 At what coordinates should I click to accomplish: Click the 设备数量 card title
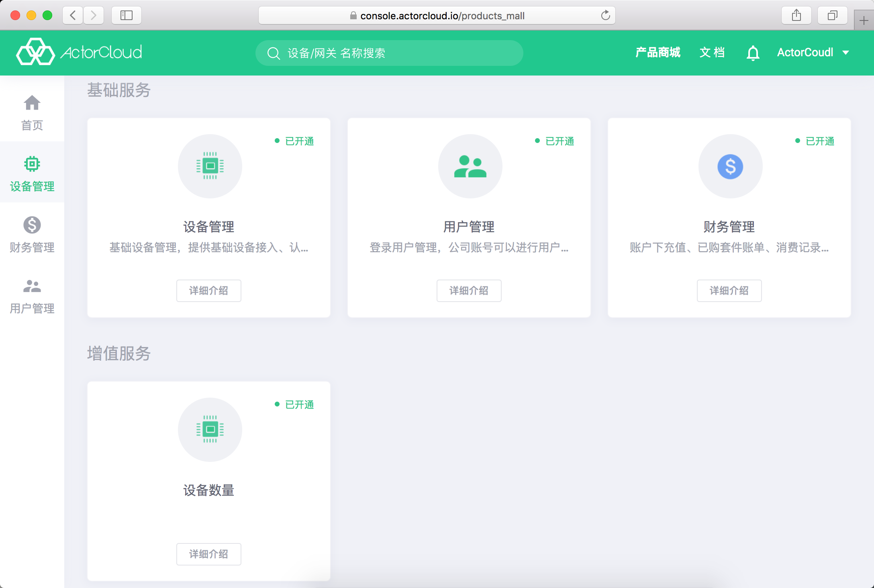(x=209, y=490)
